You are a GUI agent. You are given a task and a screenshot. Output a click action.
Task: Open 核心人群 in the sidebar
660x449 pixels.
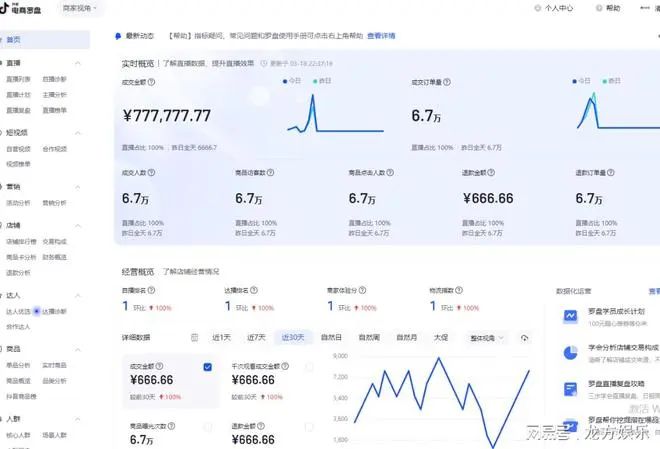[x=18, y=435]
